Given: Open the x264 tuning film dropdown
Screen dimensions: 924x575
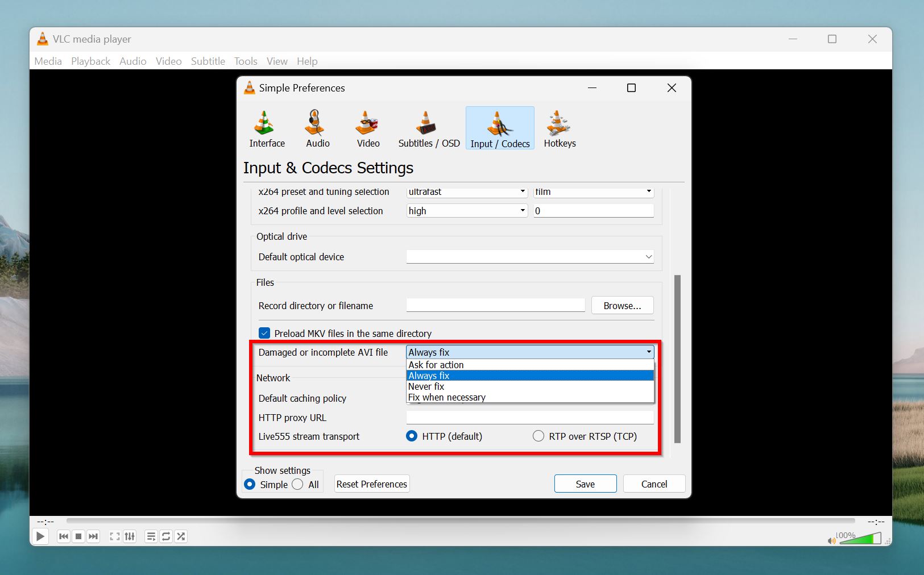Looking at the screenshot, I should click(x=594, y=192).
